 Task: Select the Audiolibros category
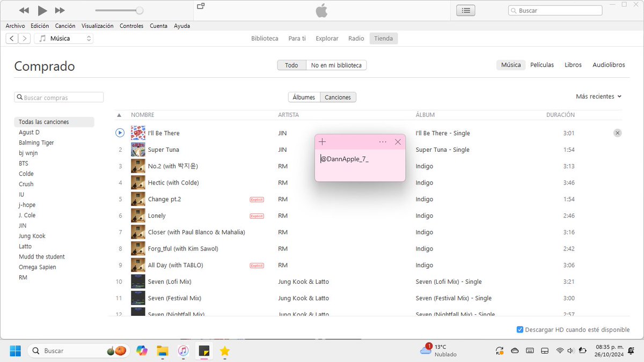609,65
